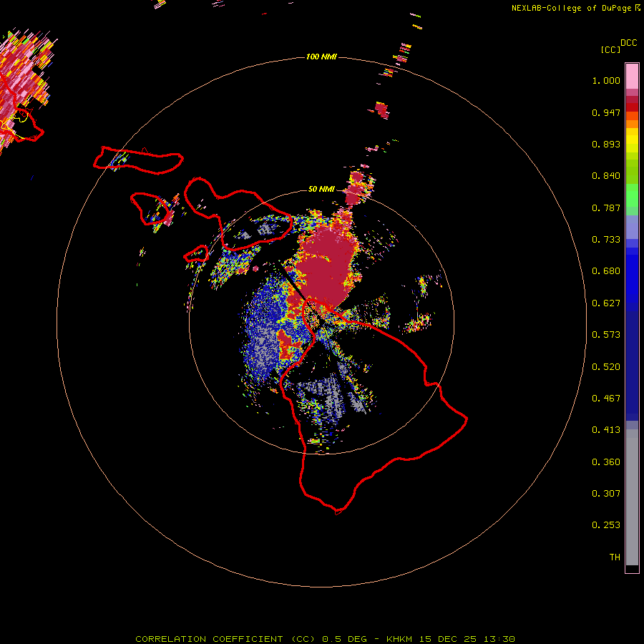Click the 50 NMI range ring label

321,189
